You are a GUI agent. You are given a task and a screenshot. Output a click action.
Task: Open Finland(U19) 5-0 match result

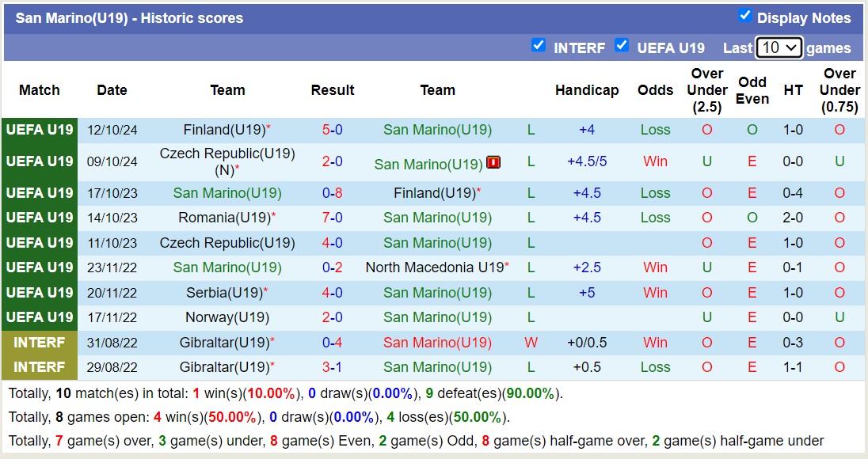tap(332, 130)
